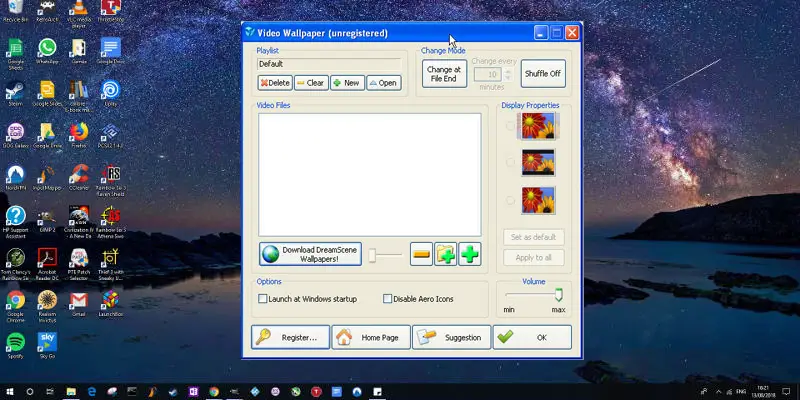This screenshot has height=400, width=800.
Task: Click the Delete playlist button
Action: pyautogui.click(x=275, y=83)
